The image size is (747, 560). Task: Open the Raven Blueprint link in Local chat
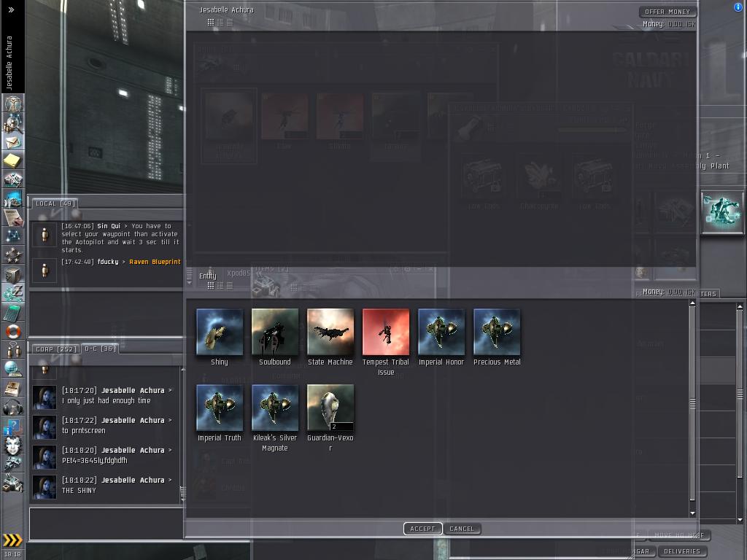(x=155, y=262)
